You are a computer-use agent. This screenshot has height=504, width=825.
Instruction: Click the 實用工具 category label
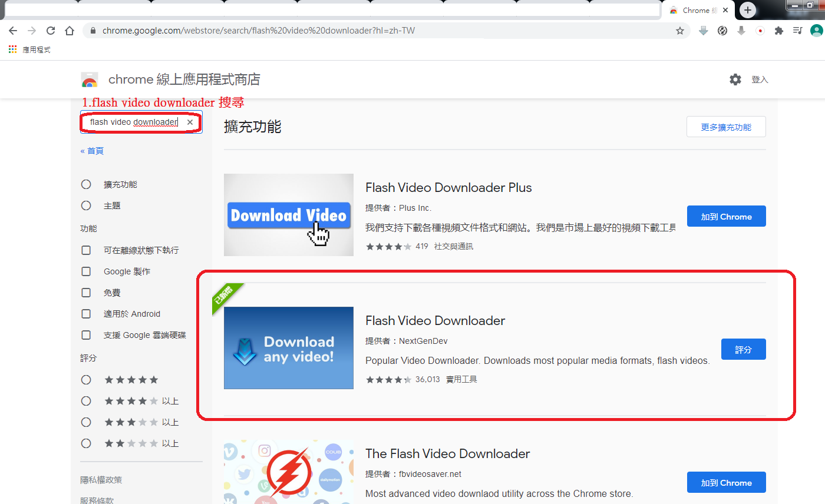(x=461, y=380)
